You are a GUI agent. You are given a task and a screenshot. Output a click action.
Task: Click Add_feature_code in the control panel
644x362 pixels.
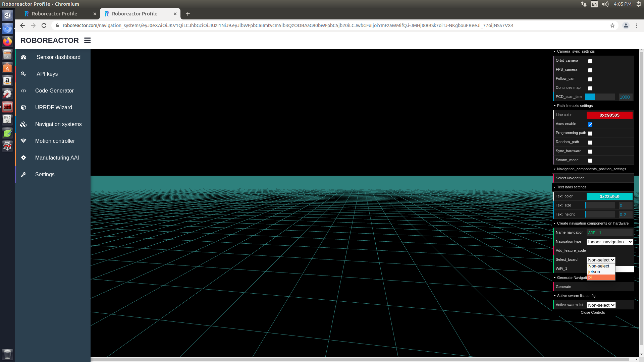[x=593, y=250]
